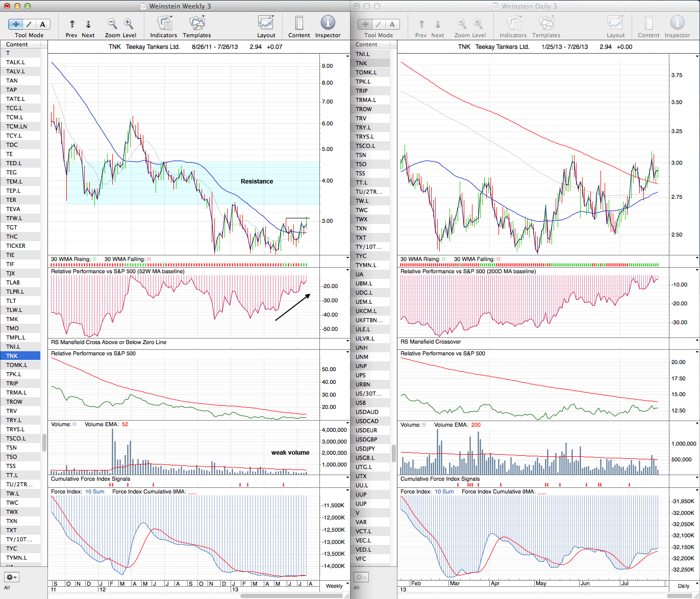Image resolution: width=700 pixels, height=599 pixels.
Task: Open gear action menu in Weekly window sidebar
Action: (x=11, y=577)
